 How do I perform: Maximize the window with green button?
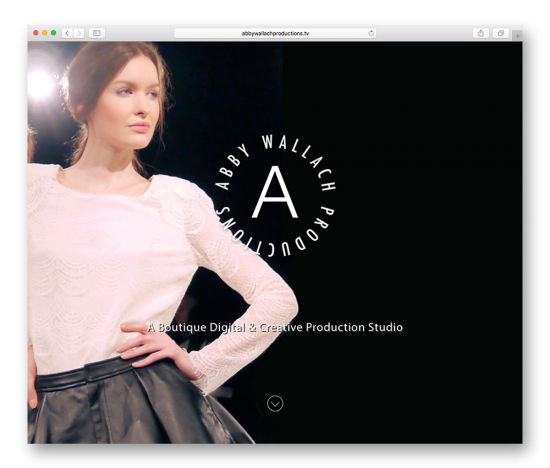coord(53,33)
